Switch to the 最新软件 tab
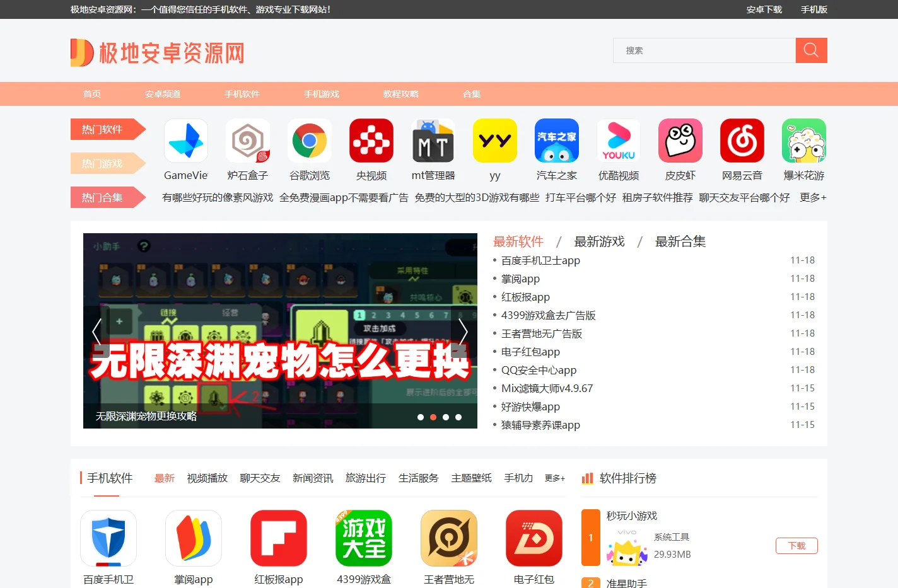The width and height of the screenshot is (898, 588). point(518,241)
